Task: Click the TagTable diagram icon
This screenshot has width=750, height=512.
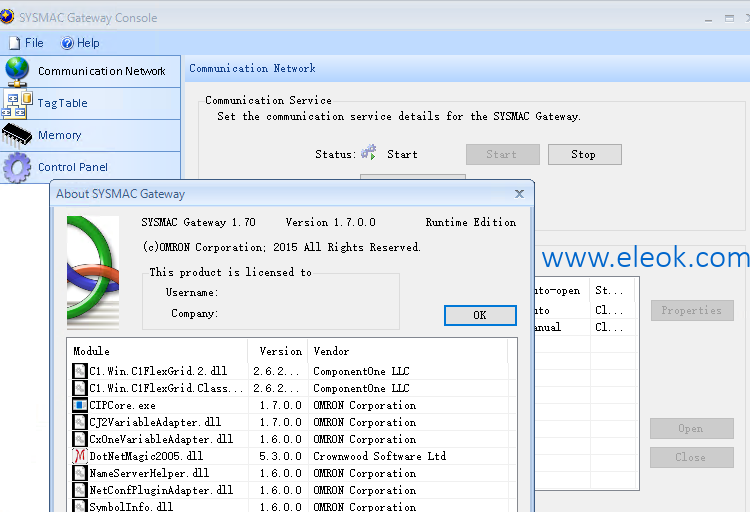Action: [x=17, y=104]
